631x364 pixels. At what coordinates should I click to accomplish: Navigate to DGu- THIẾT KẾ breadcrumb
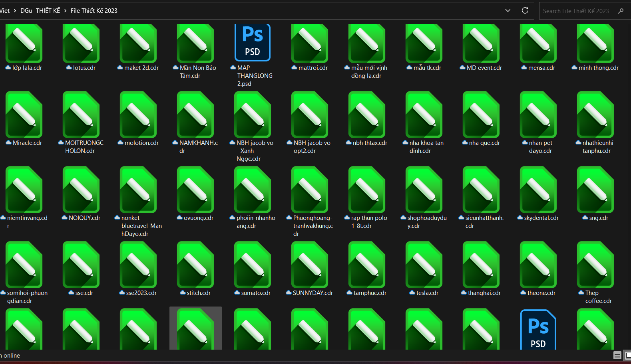40,11
